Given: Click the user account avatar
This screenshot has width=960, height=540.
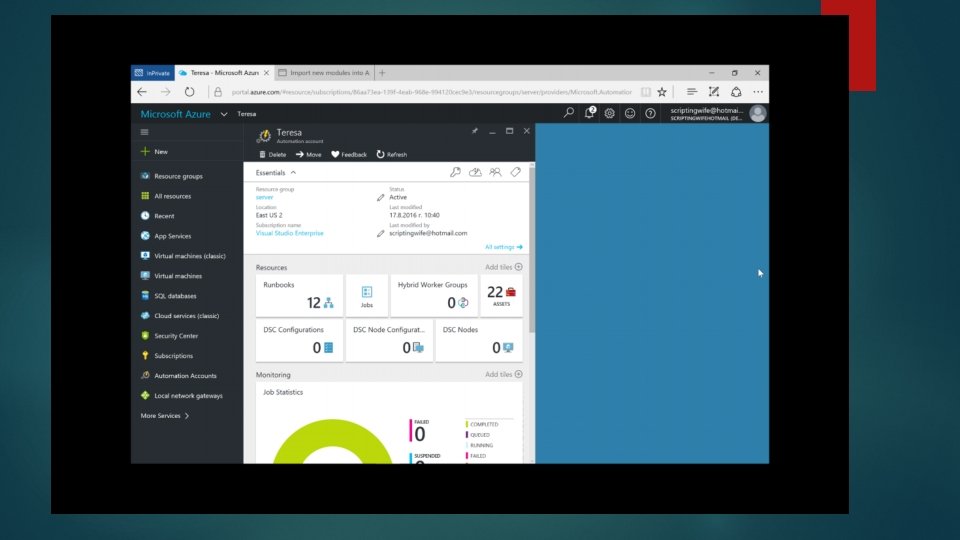Looking at the screenshot, I should coord(757,113).
